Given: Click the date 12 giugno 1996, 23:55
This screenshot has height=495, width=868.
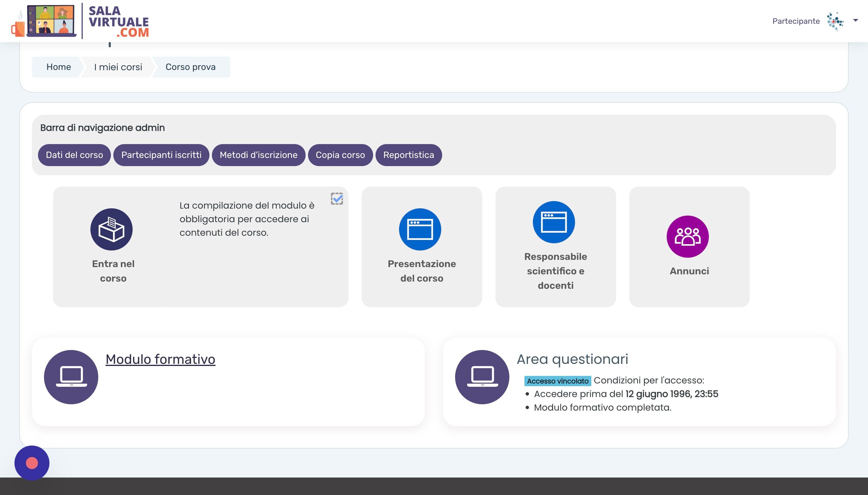Looking at the screenshot, I should [672, 394].
